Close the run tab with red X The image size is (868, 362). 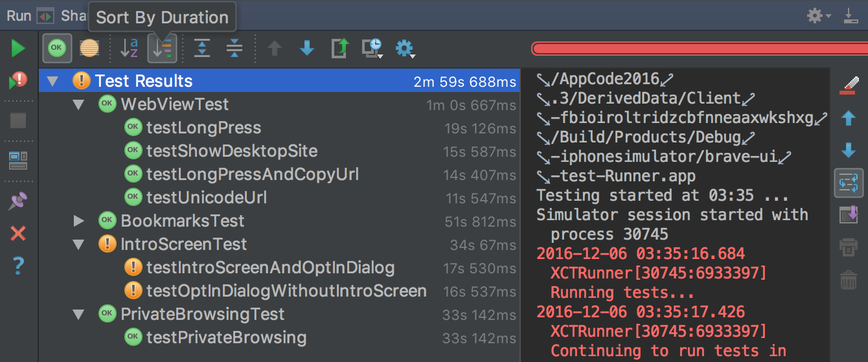[17, 233]
